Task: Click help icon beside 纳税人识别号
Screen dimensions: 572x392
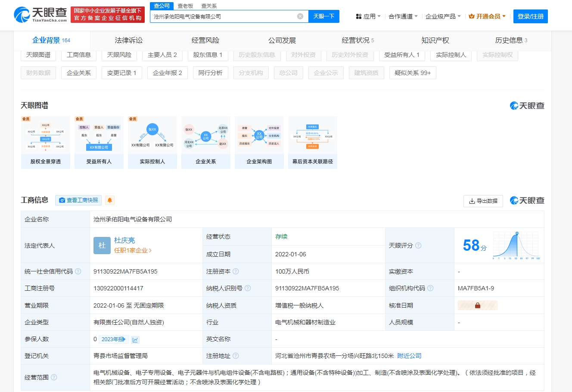Action: [248, 288]
